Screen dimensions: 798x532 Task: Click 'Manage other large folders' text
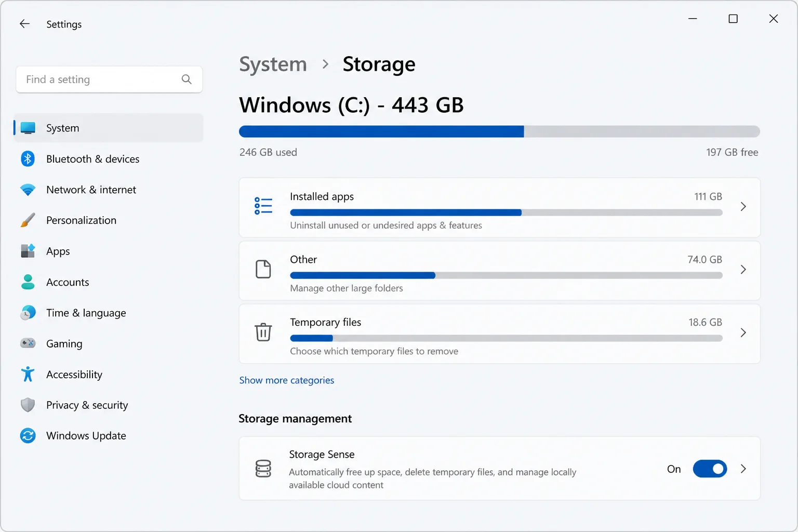click(x=347, y=288)
